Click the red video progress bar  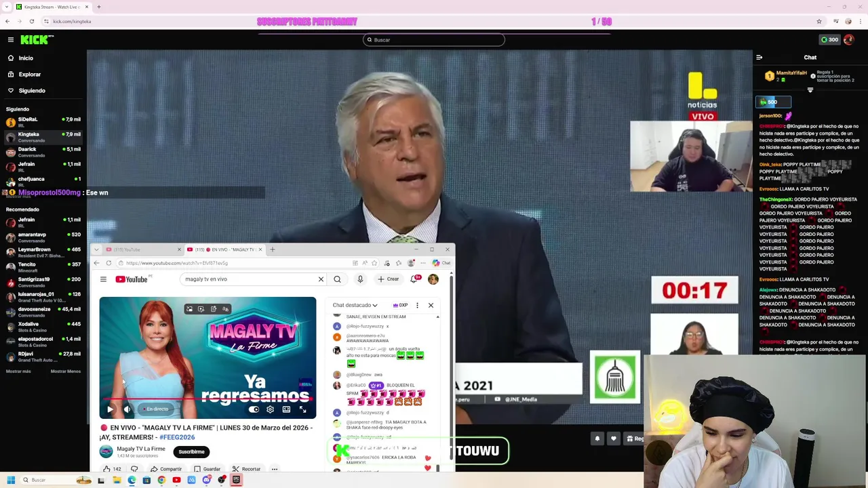click(x=208, y=400)
